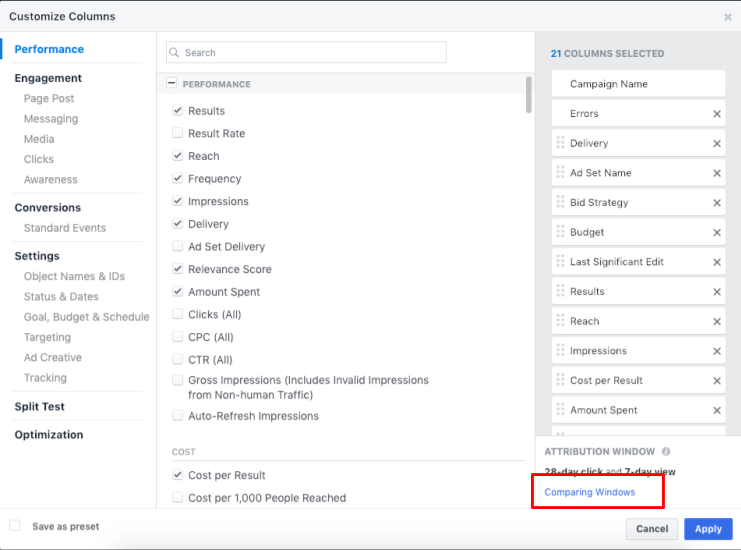This screenshot has height=550, width=741.
Task: Remove Bid Strategy column via X
Action: pos(716,203)
